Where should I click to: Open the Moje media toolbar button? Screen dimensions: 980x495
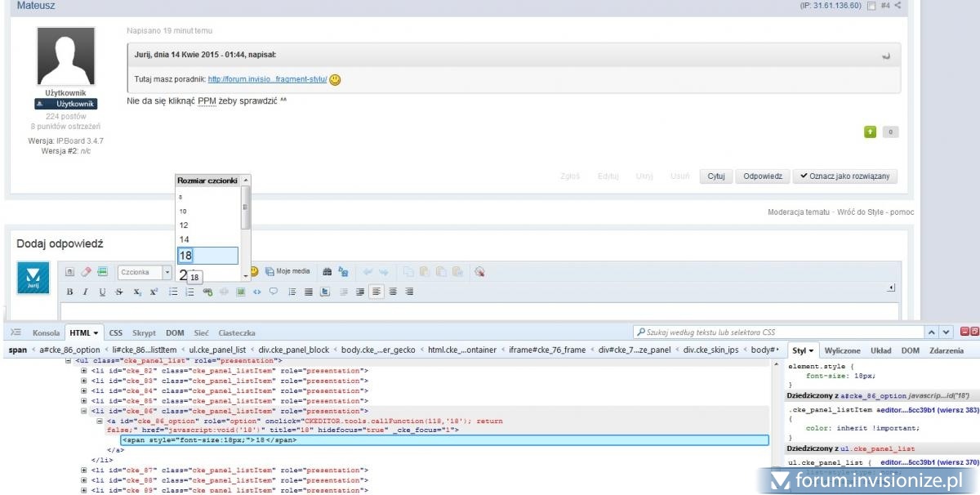coord(287,271)
